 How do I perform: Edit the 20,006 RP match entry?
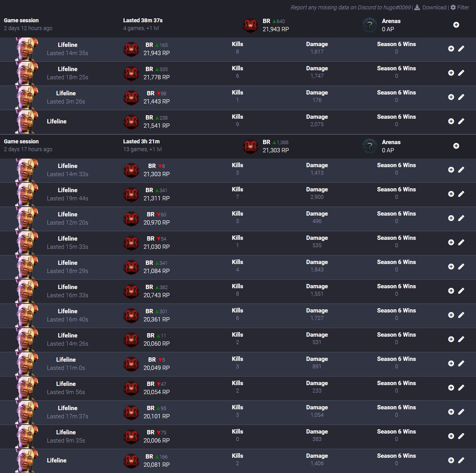click(461, 436)
